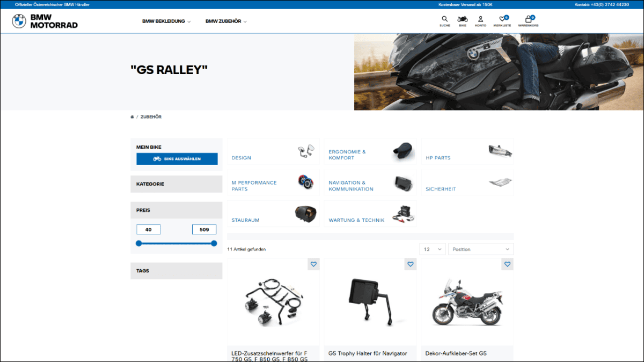This screenshot has width=644, height=362.
Task: Click the Stauraum topcase image
Action: pyautogui.click(x=305, y=213)
